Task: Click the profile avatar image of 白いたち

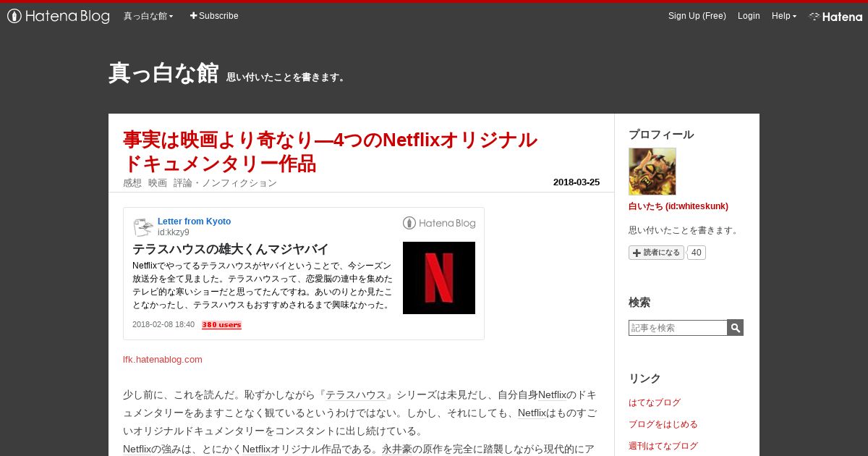Action: point(652,172)
